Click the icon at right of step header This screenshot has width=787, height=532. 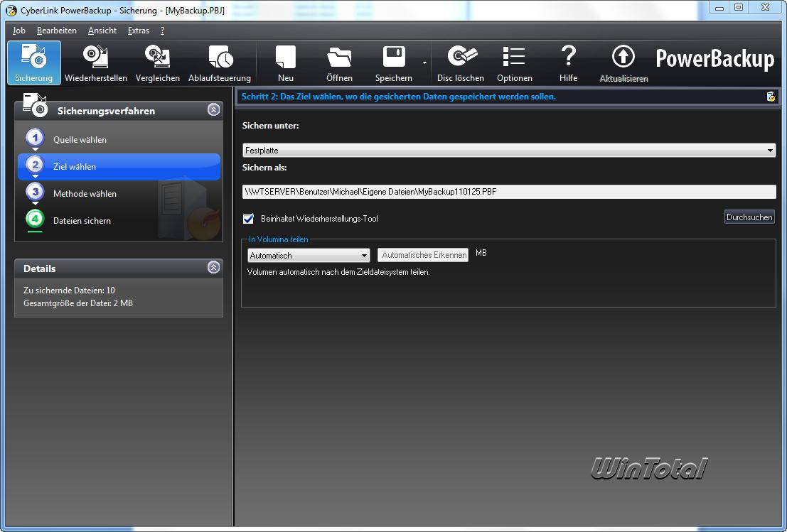(x=771, y=97)
